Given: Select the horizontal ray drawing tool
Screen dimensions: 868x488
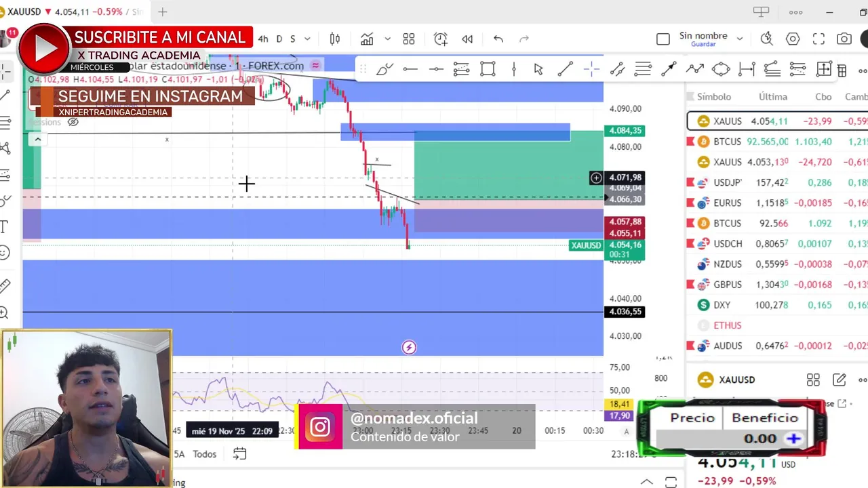Looking at the screenshot, I should 436,69.
